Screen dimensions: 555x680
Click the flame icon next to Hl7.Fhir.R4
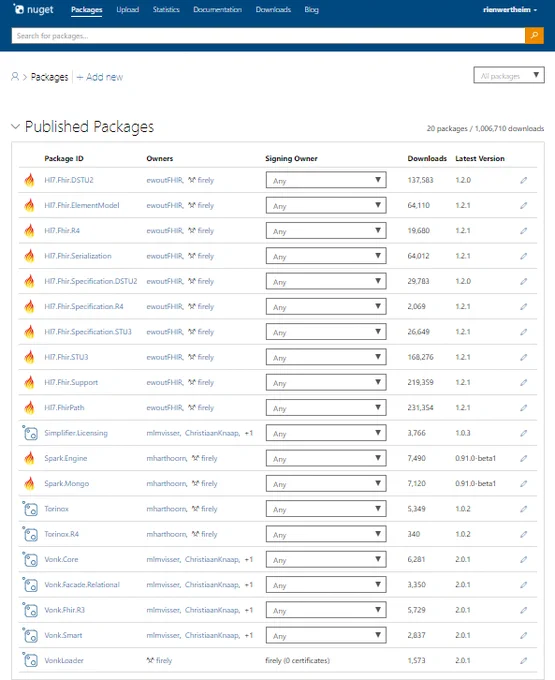29,231
